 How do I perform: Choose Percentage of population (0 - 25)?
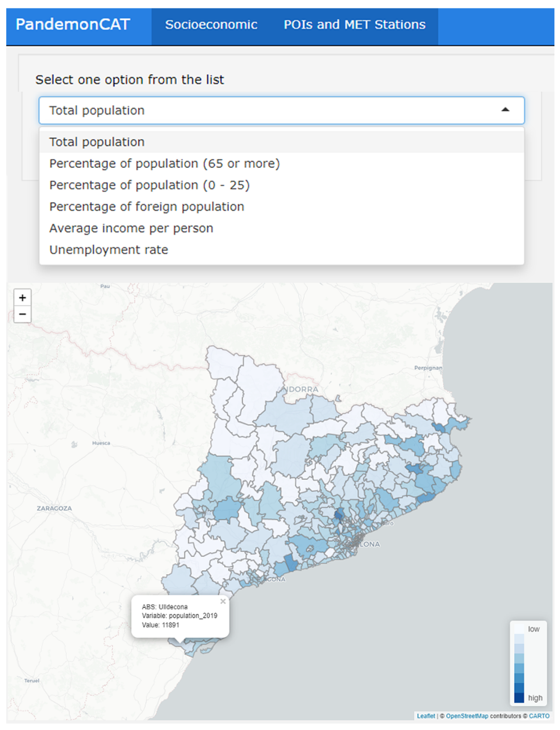click(149, 185)
